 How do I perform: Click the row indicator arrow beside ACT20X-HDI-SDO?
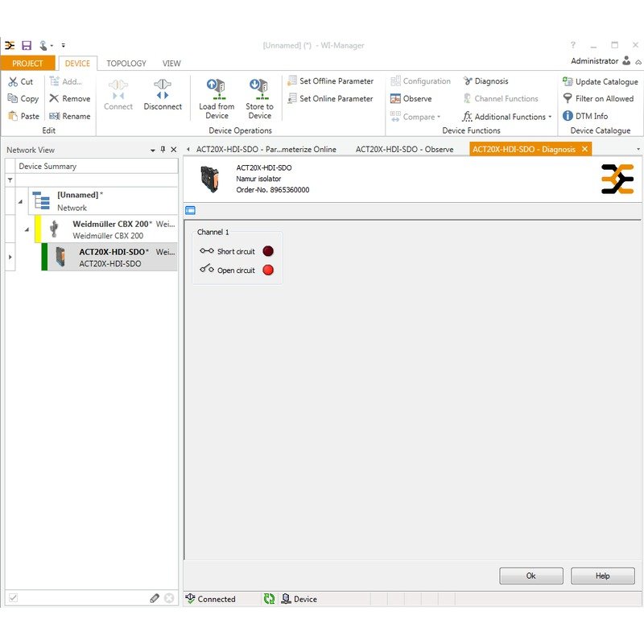[x=10, y=257]
